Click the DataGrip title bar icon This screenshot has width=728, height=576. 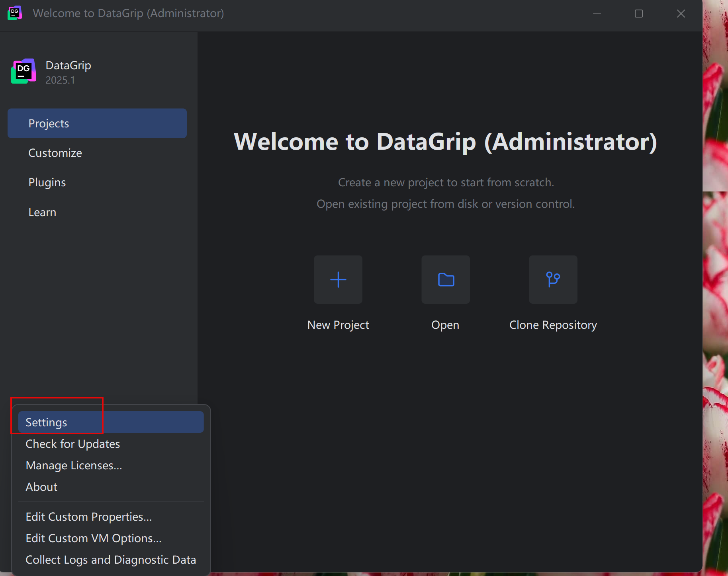15,13
